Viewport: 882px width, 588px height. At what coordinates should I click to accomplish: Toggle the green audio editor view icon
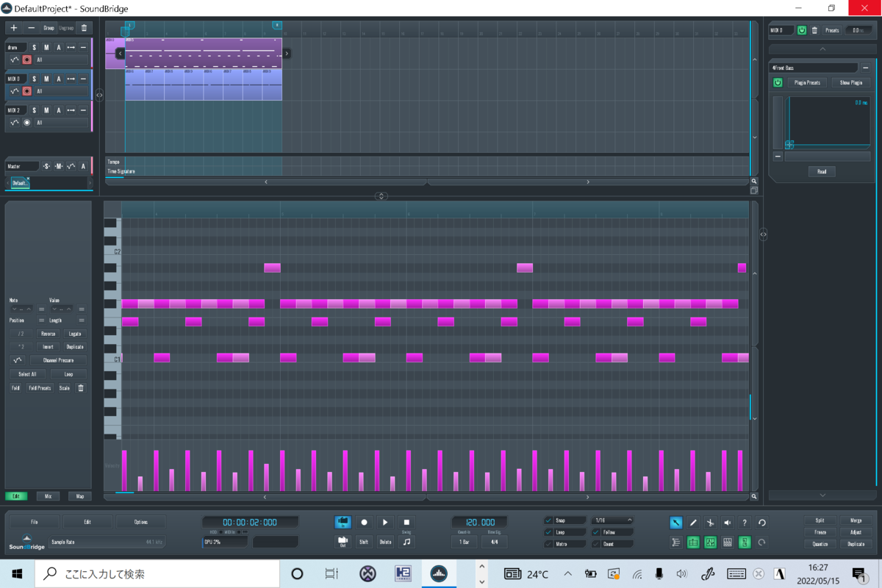click(710, 542)
